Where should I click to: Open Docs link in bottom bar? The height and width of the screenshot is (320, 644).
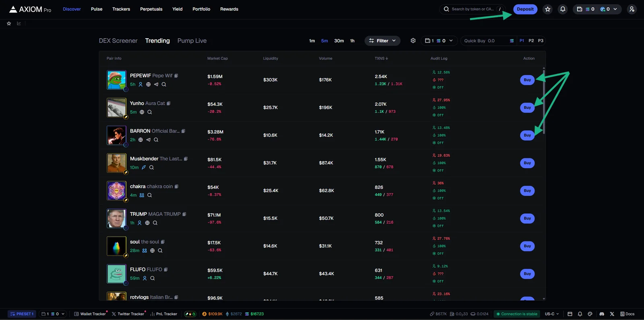[x=627, y=314]
